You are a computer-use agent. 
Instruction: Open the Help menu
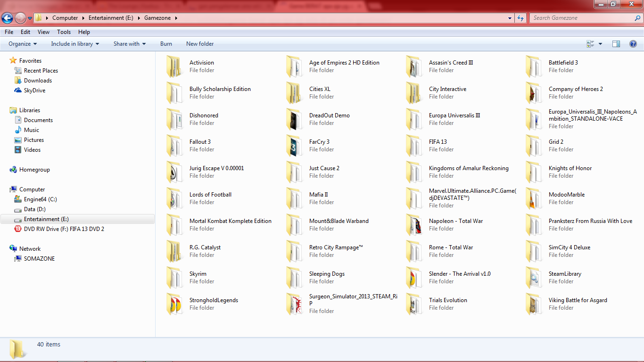(x=84, y=32)
